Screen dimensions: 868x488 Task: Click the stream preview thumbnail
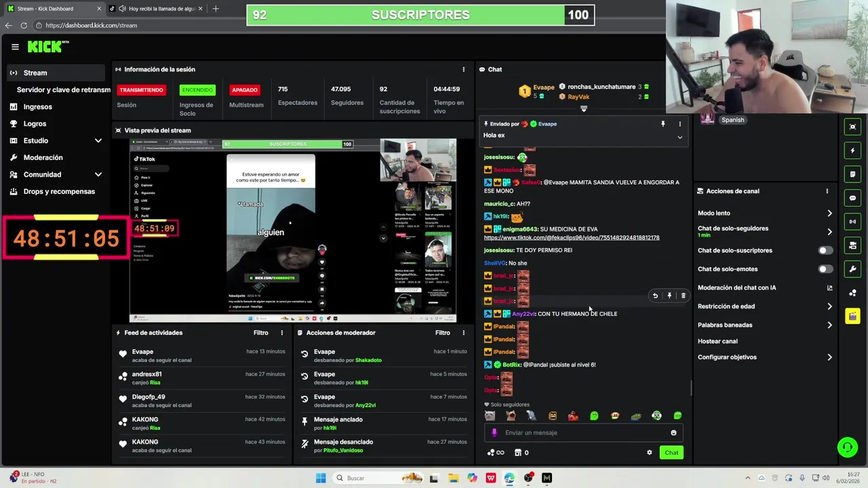(293, 230)
